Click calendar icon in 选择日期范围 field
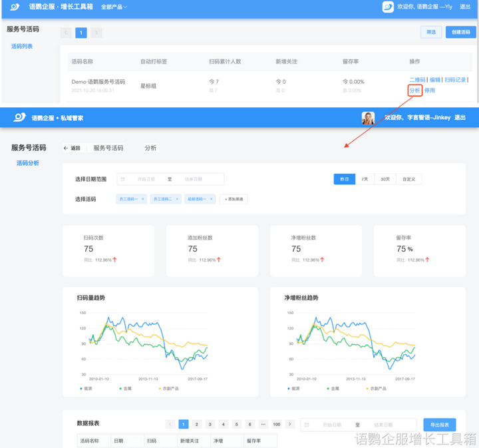Viewport: 479px width, 448px height. tap(123, 179)
